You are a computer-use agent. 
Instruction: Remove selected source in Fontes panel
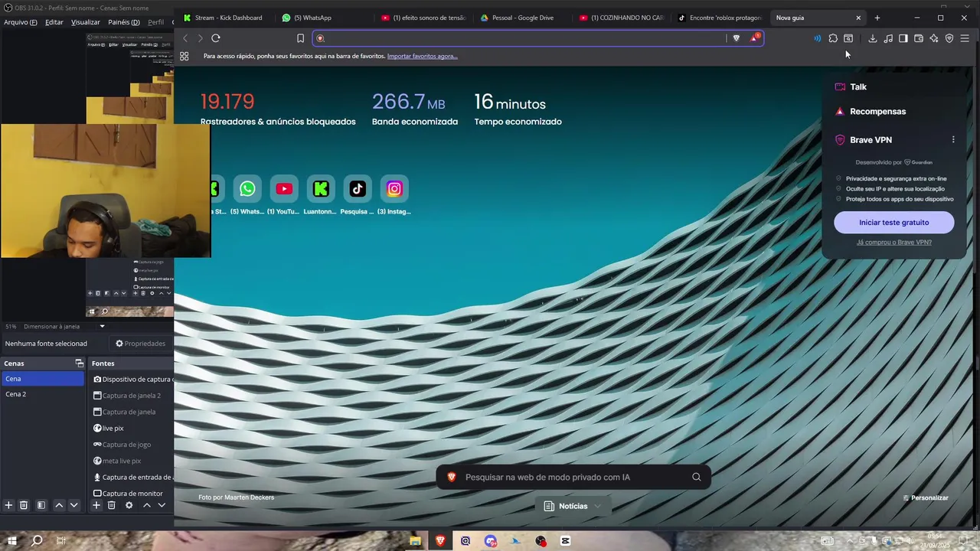coord(111,505)
